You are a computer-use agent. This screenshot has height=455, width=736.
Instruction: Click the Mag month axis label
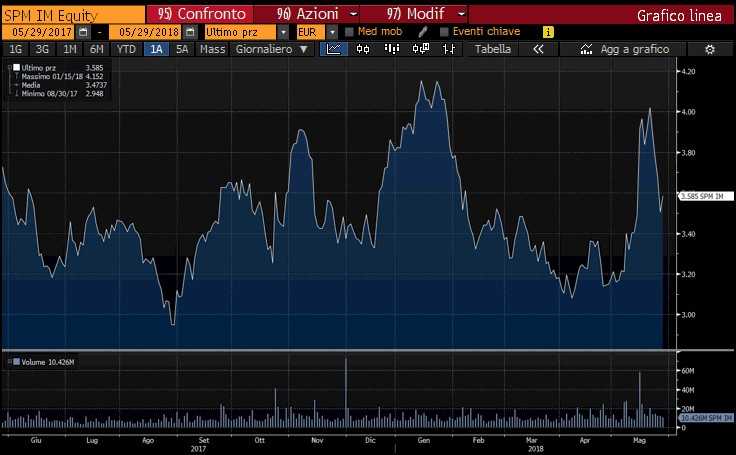[639, 440]
